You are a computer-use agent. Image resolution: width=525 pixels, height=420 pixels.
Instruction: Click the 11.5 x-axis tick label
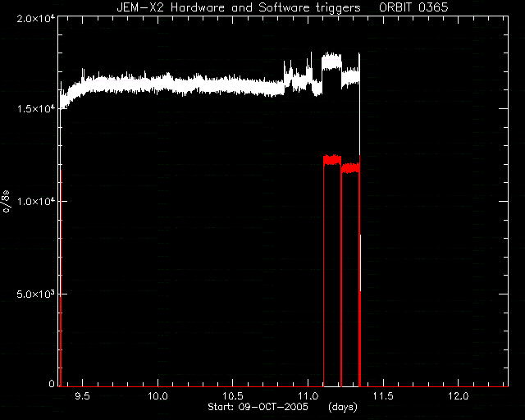pyautogui.click(x=383, y=396)
